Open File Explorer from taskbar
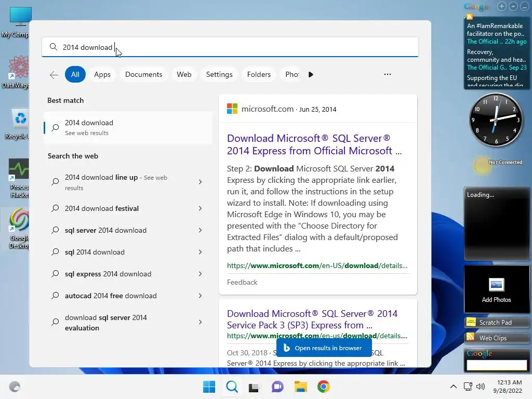The height and width of the screenshot is (399, 532). [301, 387]
